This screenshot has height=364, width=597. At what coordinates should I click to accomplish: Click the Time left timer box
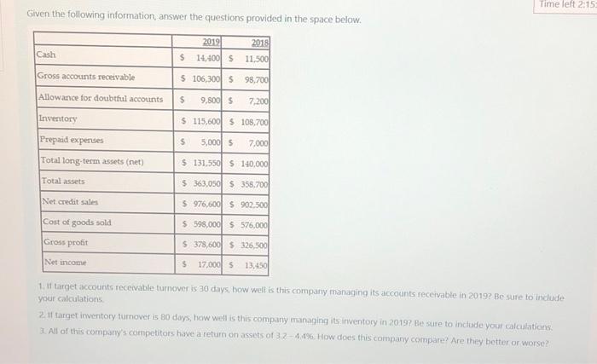pyautogui.click(x=565, y=5)
